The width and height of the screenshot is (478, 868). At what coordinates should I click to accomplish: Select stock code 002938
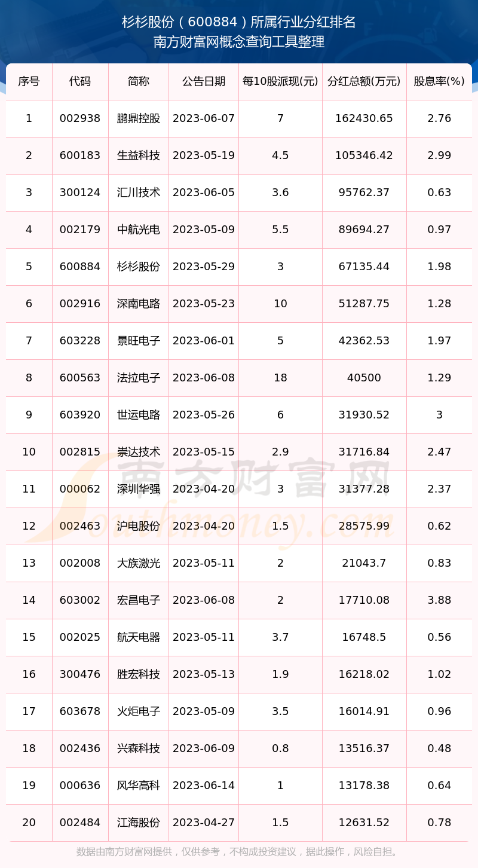80,118
